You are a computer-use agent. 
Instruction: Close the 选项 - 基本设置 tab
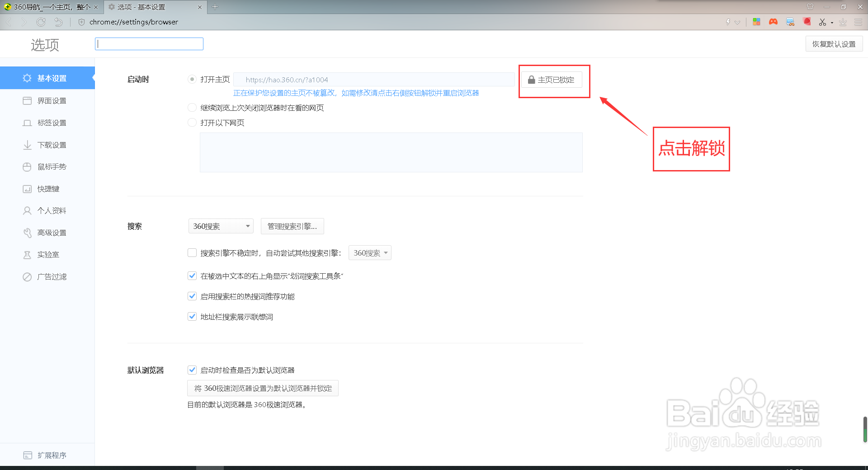200,7
